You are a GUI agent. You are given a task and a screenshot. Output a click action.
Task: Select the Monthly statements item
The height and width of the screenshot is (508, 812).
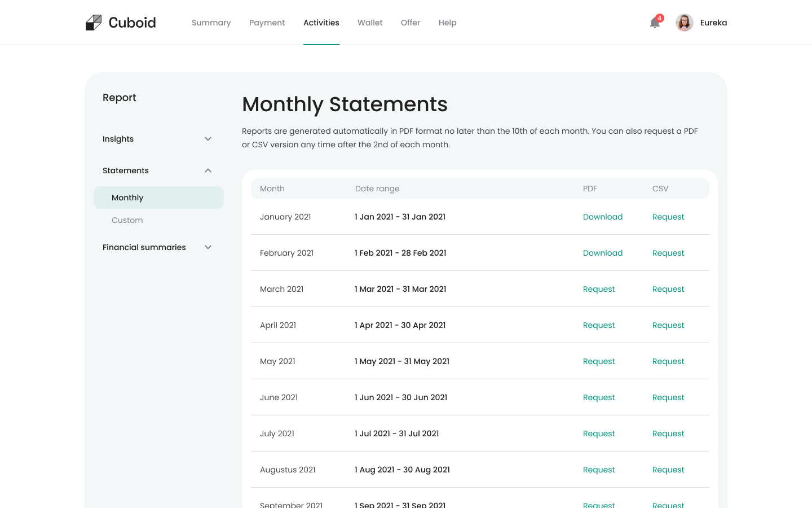pyautogui.click(x=127, y=198)
